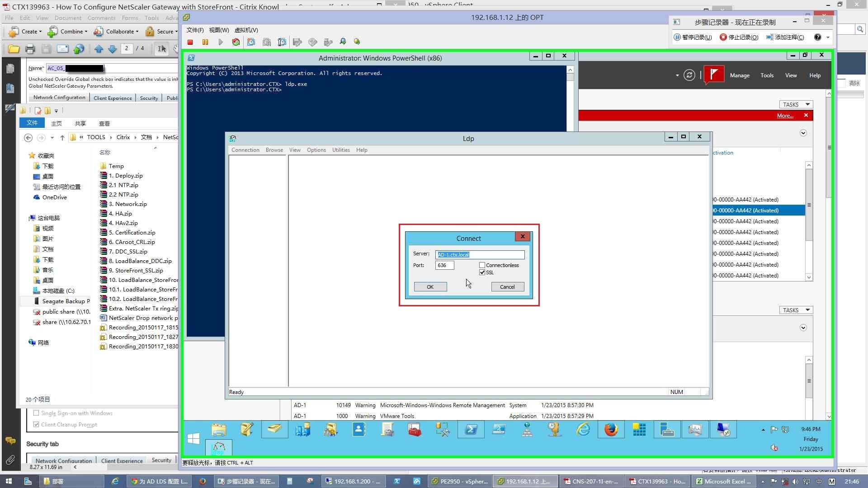The image size is (868, 488).
Task: Click the Acrobat page number field
Action: tap(127, 48)
